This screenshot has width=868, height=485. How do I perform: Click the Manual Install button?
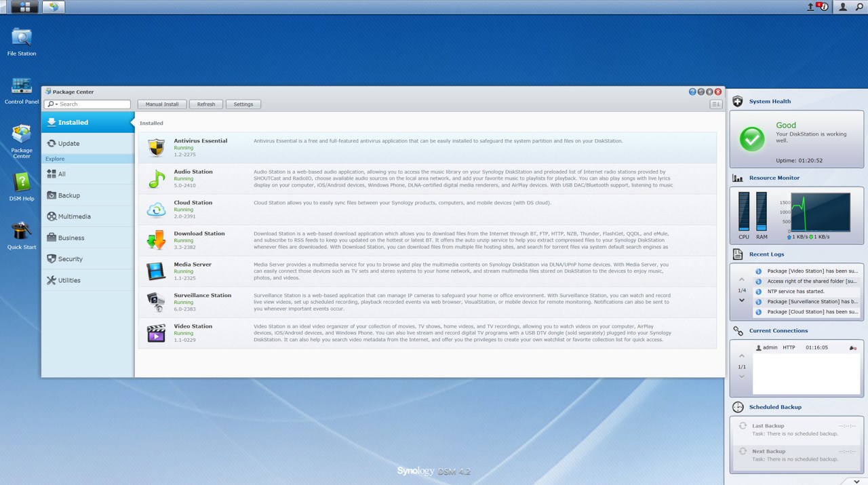162,104
